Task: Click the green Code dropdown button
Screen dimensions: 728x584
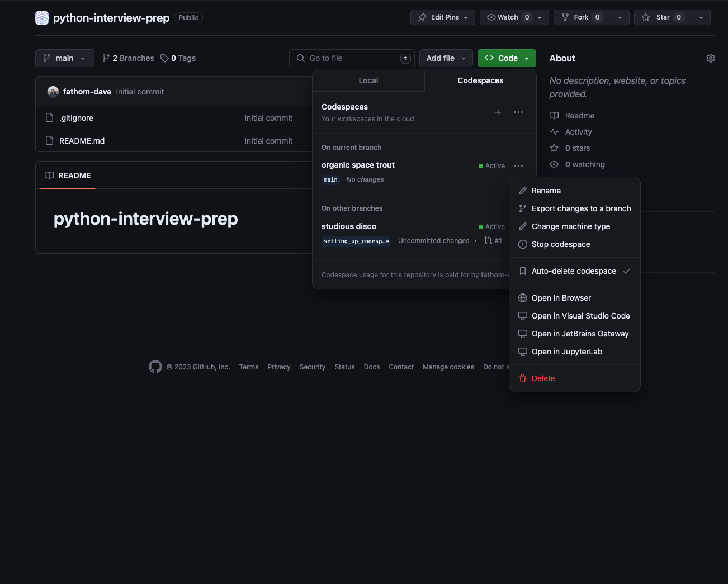Action: coord(507,58)
